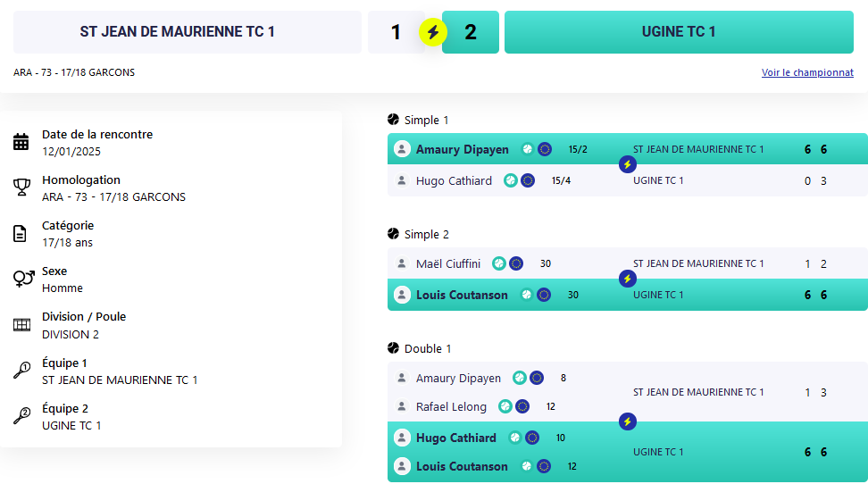The height and width of the screenshot is (484, 868).
Task: Click the UGINE TC 1 green header button
Action: (x=678, y=32)
